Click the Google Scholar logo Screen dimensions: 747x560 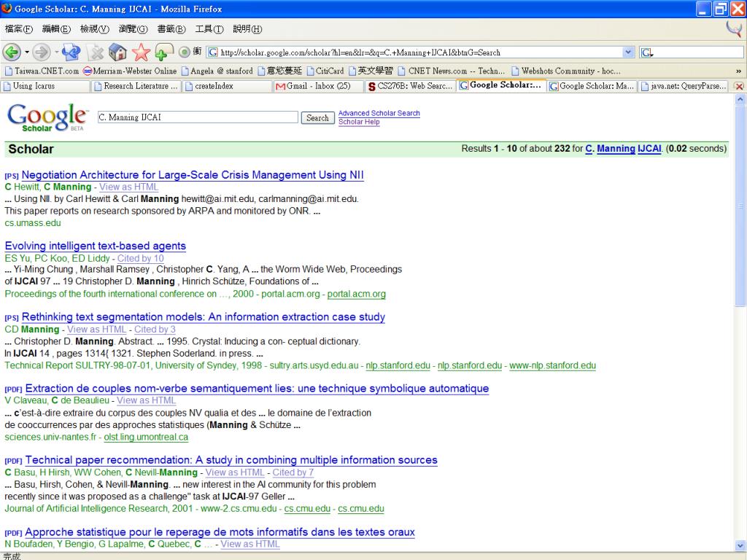pos(47,117)
